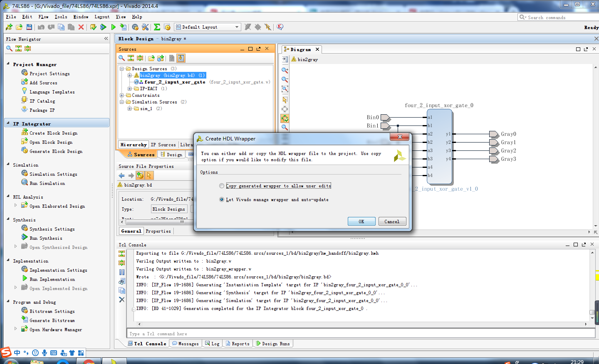Viewport: 599px width, 364px height.
Task: Click Add Sources icon in Sources toolbar
Action: (161, 58)
